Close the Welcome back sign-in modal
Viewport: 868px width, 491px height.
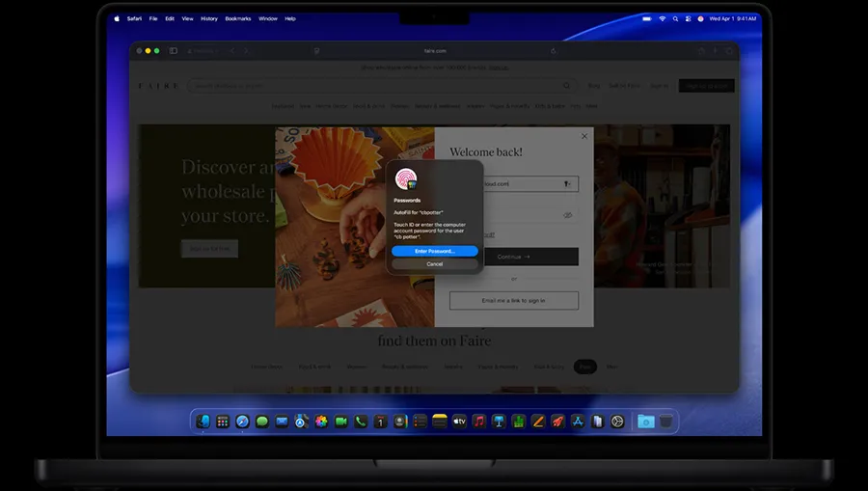pyautogui.click(x=583, y=136)
